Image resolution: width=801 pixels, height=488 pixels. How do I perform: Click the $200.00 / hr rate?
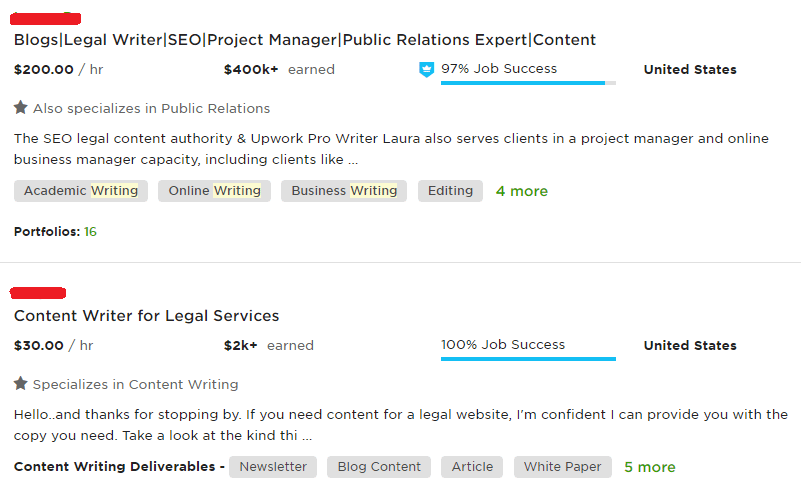click(x=58, y=69)
